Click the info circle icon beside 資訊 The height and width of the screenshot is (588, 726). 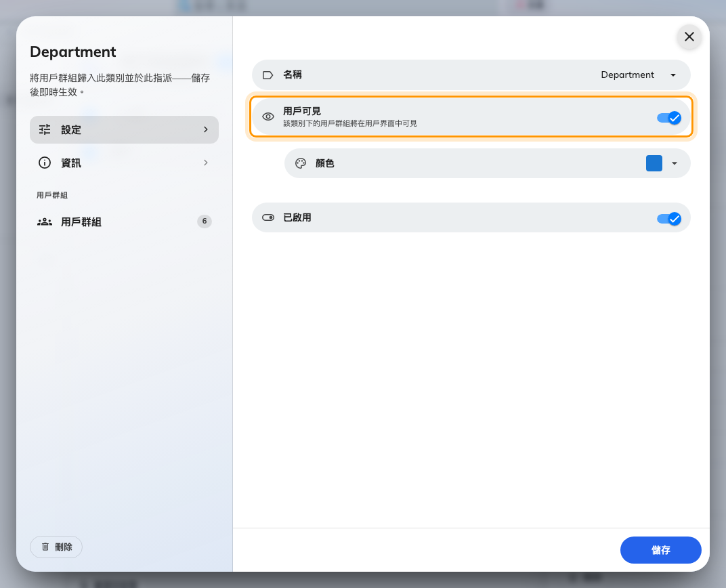coord(45,163)
